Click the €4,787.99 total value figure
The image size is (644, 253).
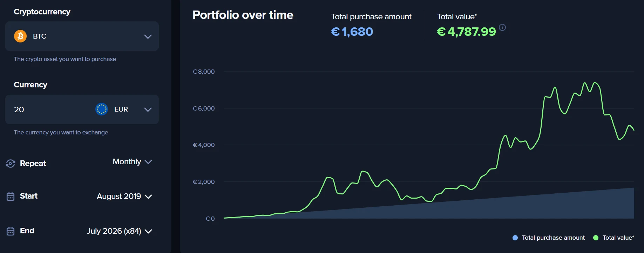pyautogui.click(x=466, y=32)
